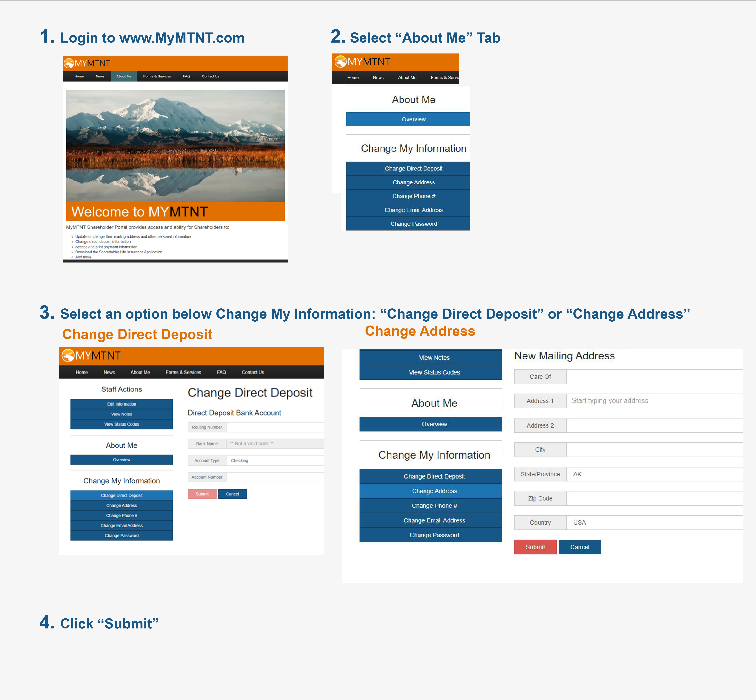Screen dimensions: 756x700
Task: Open Forms & Services in Direct Deposit navbar
Action: click(x=183, y=372)
